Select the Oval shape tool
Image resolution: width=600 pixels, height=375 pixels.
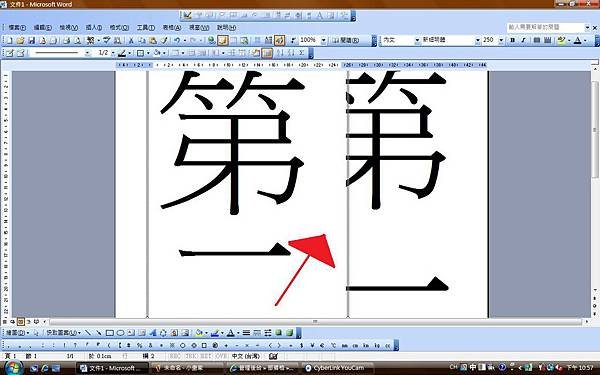120,333
